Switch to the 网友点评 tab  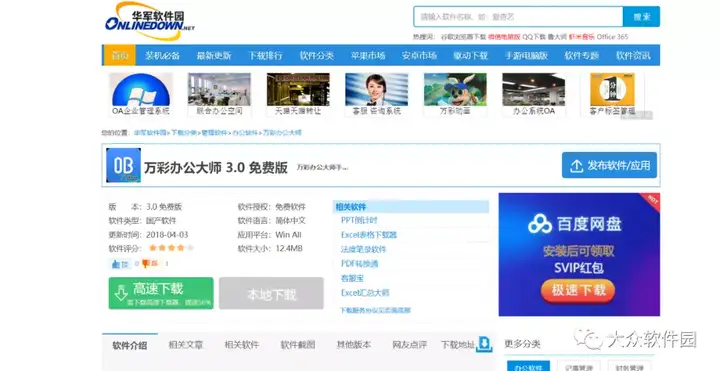410,345
